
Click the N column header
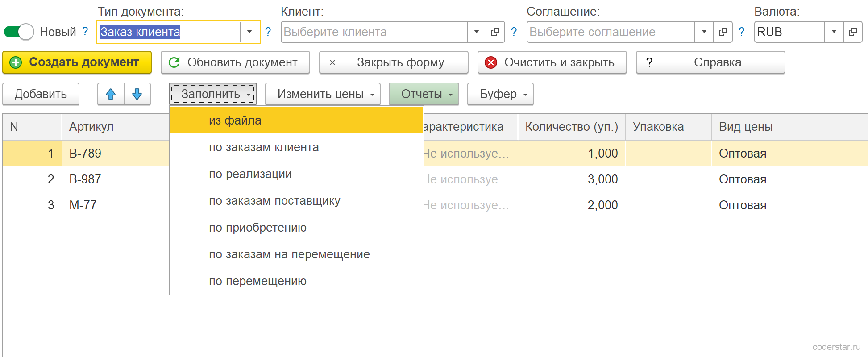point(32,127)
